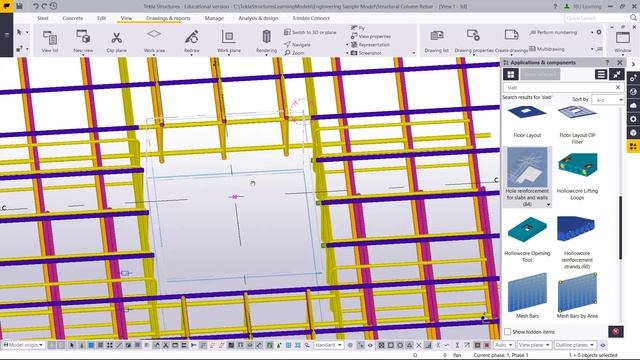Open the Sort by dropdown
This screenshot has width=640, height=360.
(608, 100)
